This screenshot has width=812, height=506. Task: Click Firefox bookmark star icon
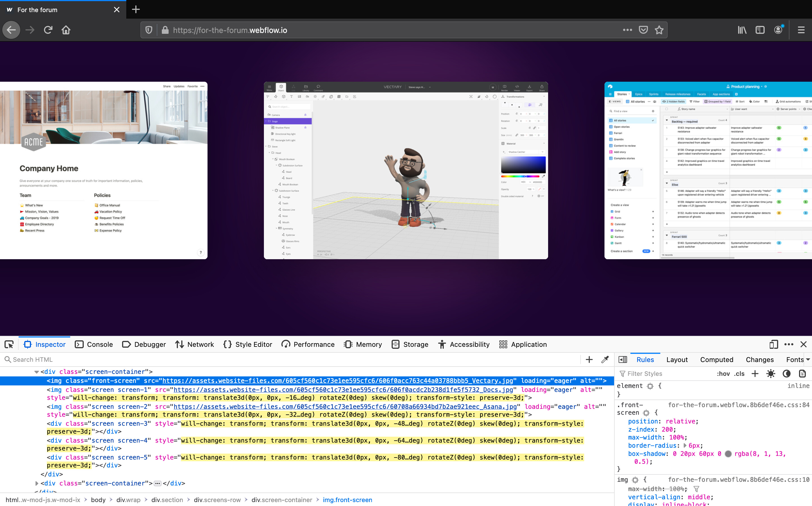click(x=659, y=30)
